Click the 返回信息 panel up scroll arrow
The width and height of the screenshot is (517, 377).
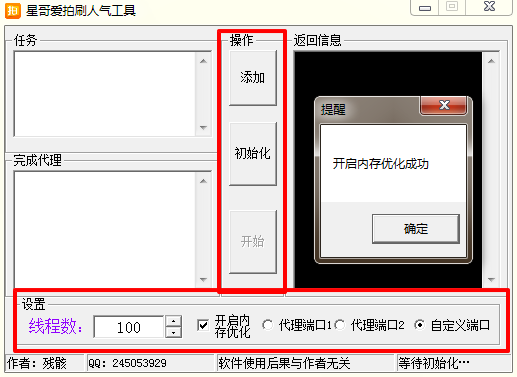(491, 61)
